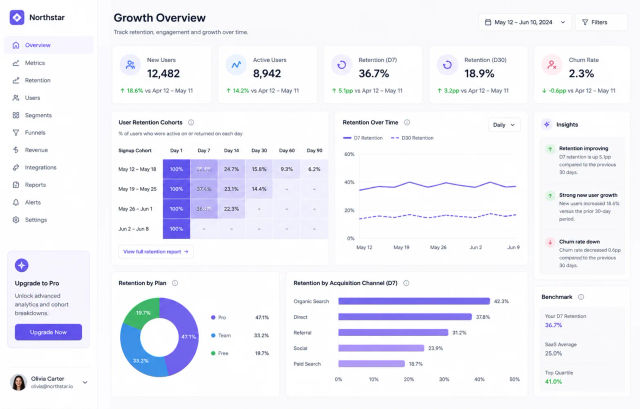Click the Day 60 column header
640x409 pixels.
pyautogui.click(x=287, y=151)
